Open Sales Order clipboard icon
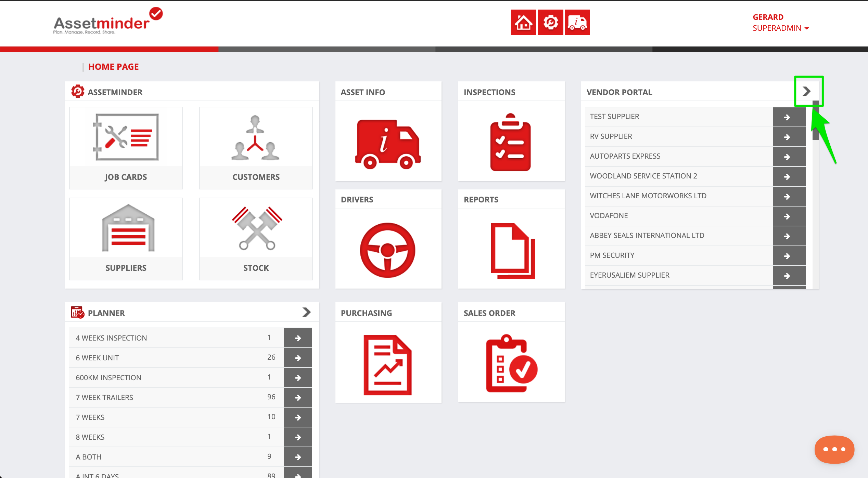The image size is (868, 478). coord(511,364)
